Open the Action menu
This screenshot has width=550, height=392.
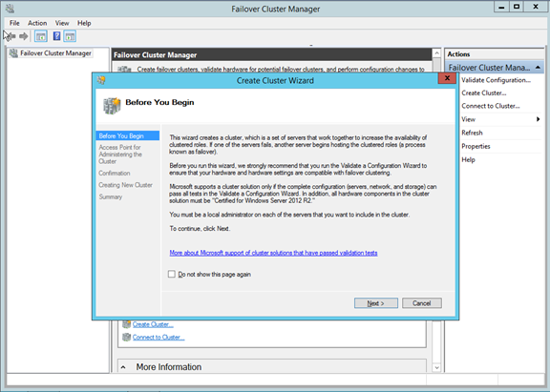(37, 23)
